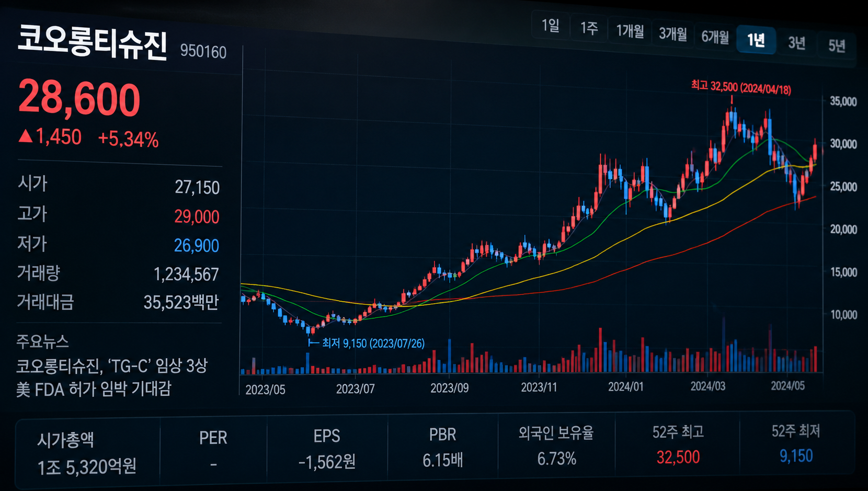Click the up-triangle change indicator icon
This screenshot has height=491, width=868.
click(x=26, y=136)
